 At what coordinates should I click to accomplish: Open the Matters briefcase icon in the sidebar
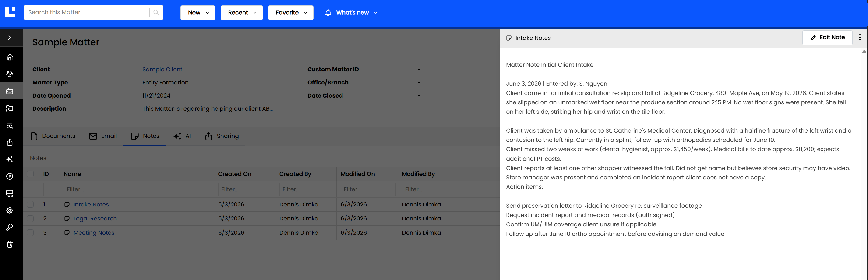pyautogui.click(x=10, y=91)
